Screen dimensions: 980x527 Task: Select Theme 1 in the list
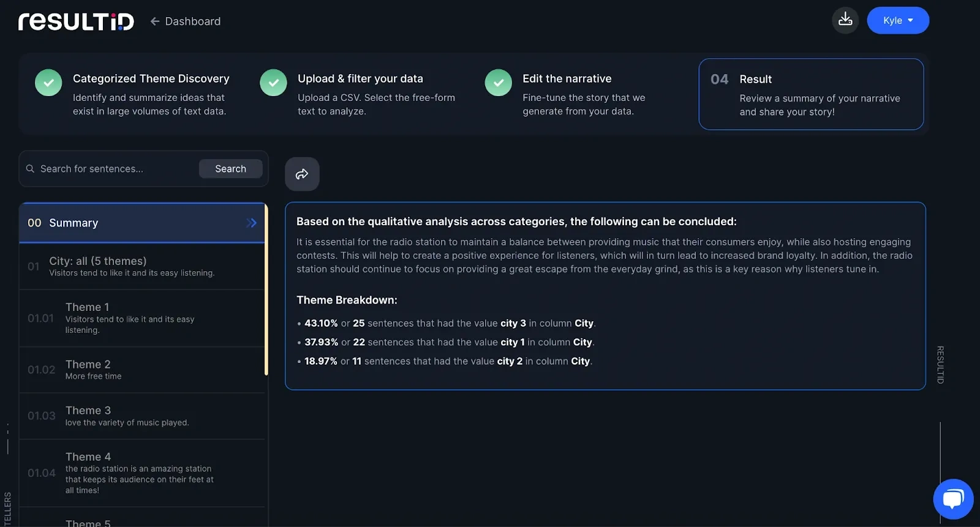point(141,318)
